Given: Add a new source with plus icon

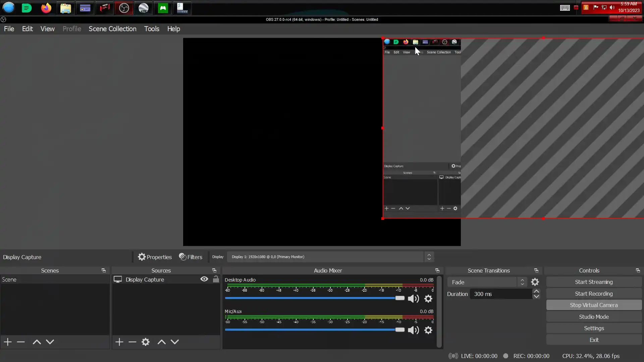Looking at the screenshot, I should [119, 342].
